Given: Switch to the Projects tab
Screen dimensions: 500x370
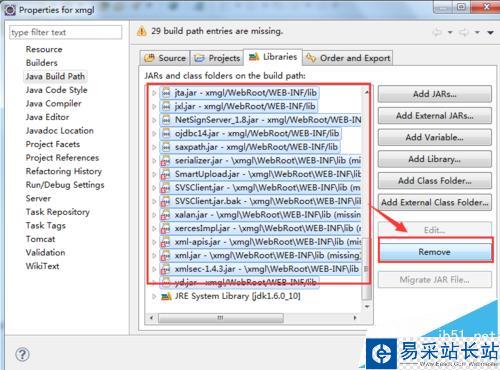Looking at the screenshot, I should coord(217,58).
